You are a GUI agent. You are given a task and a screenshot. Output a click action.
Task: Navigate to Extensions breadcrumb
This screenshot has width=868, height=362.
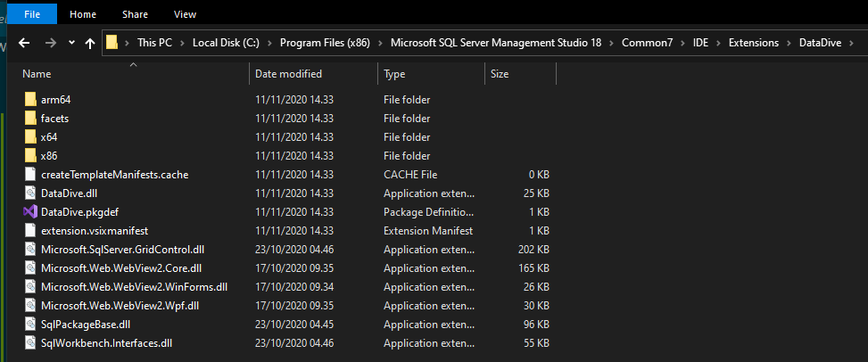(x=754, y=43)
